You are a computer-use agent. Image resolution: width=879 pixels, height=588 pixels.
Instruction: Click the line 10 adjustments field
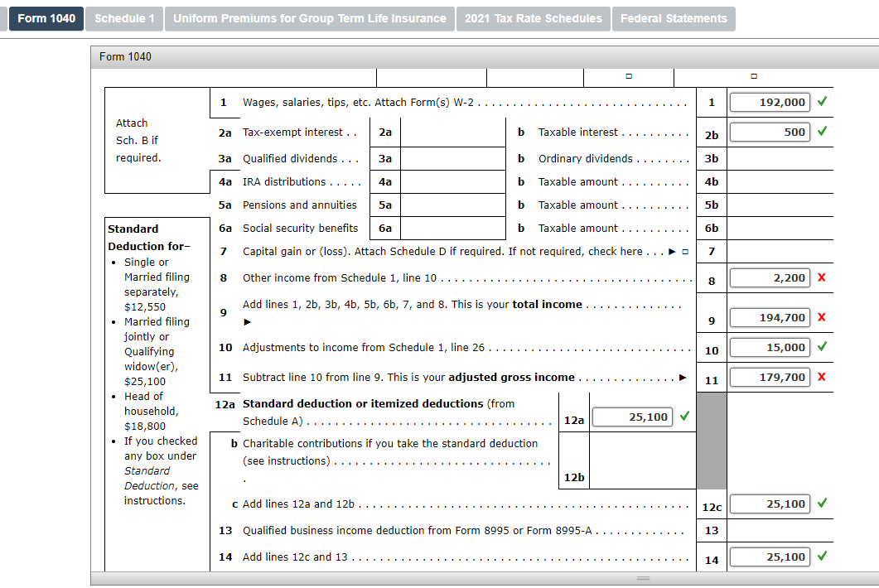click(770, 348)
